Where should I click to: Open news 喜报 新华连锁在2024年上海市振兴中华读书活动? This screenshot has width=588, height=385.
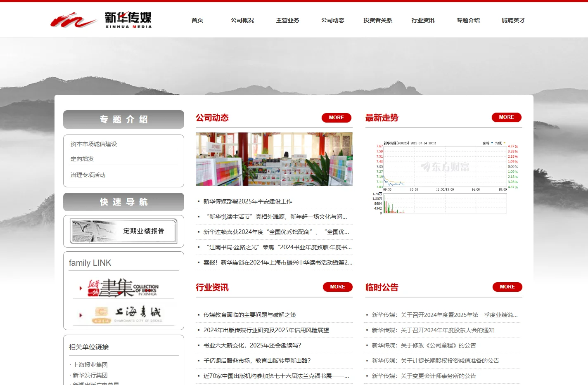(278, 262)
